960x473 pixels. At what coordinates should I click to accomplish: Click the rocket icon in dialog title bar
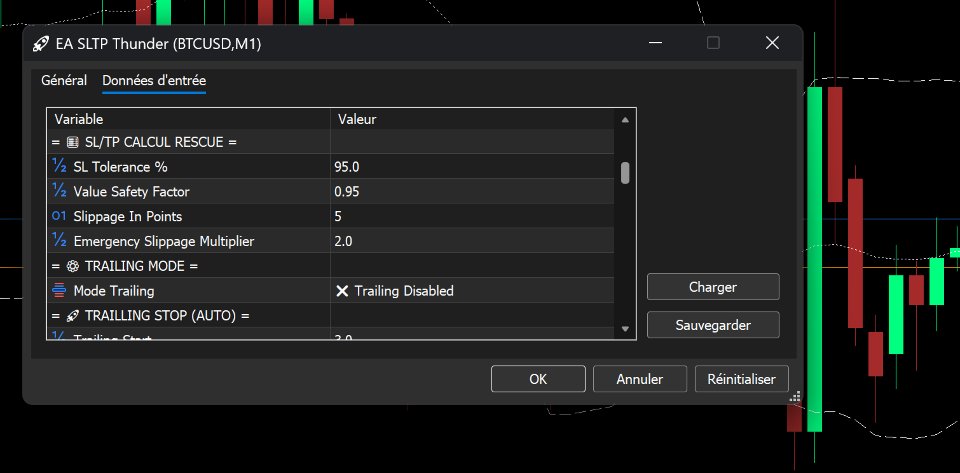40,43
